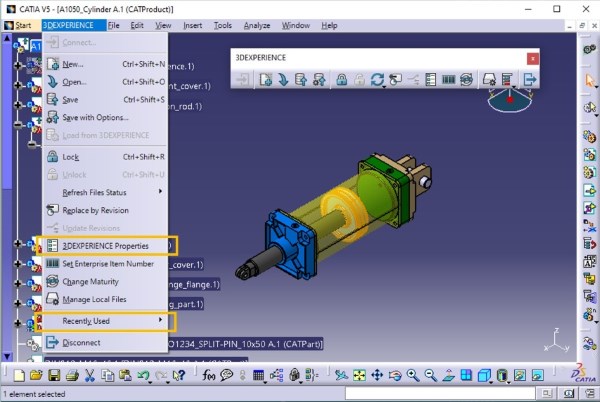This screenshot has height=402, width=600.
Task: Choose Disconnect in the 3DEXPERIENCE menu
Action: [105, 342]
